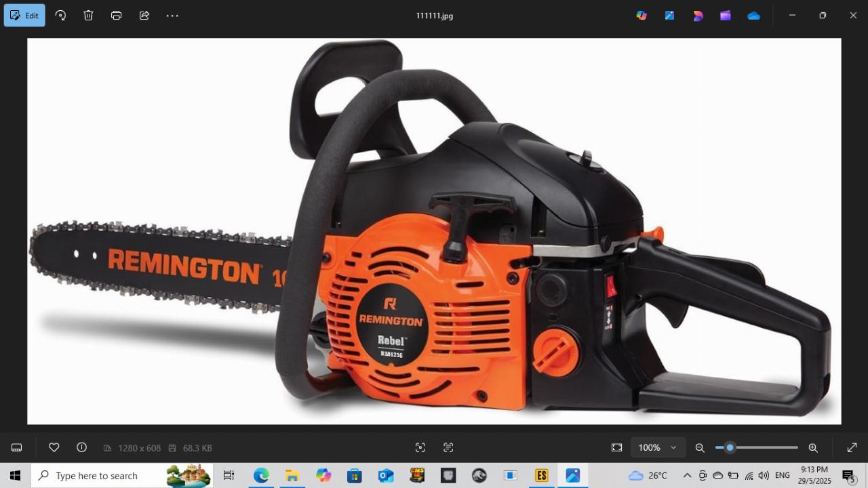Show hidden tray icons chevron

coord(687,476)
